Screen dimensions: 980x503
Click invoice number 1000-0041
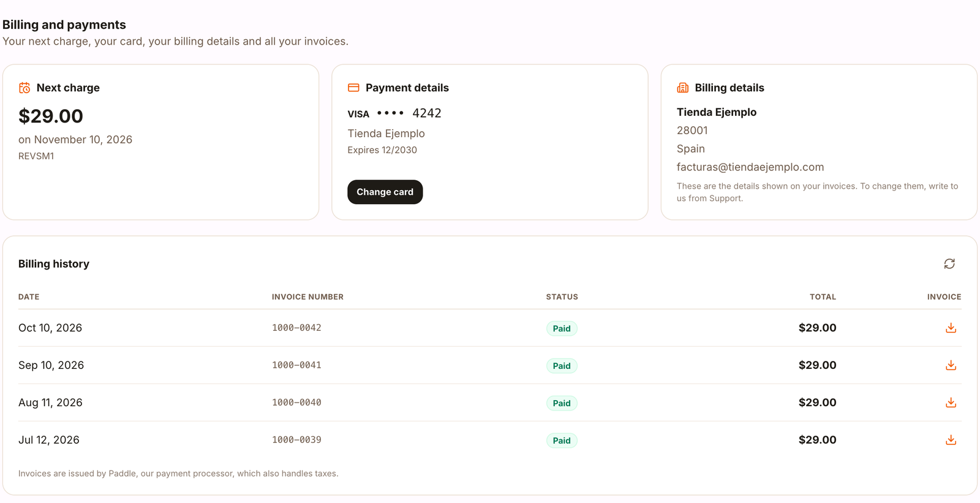tap(296, 365)
